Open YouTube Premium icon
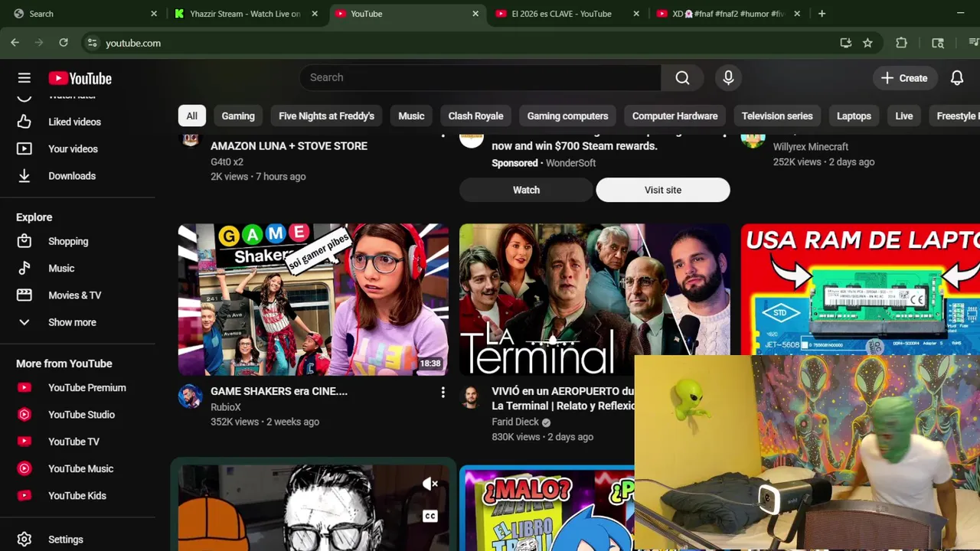 [24, 388]
